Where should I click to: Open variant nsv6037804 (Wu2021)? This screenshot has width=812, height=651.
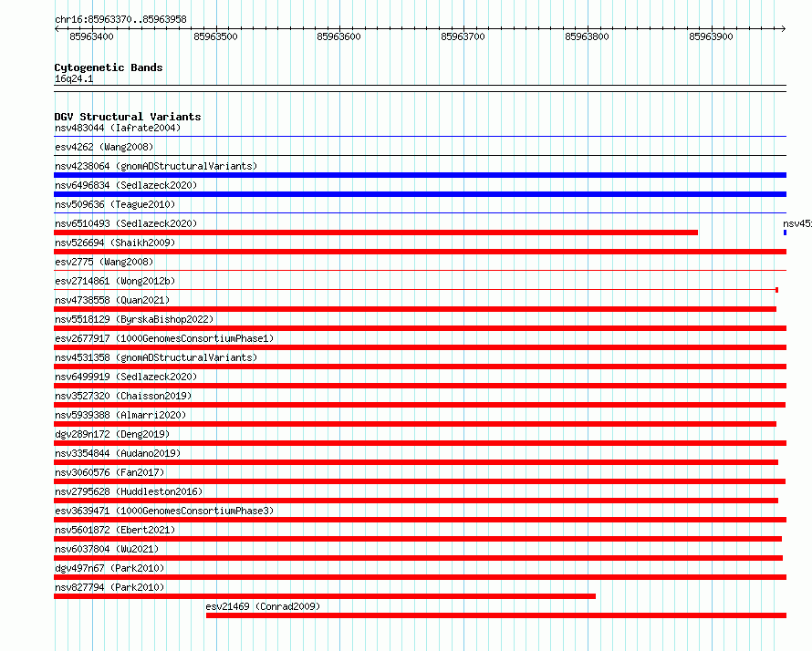pyautogui.click(x=107, y=549)
